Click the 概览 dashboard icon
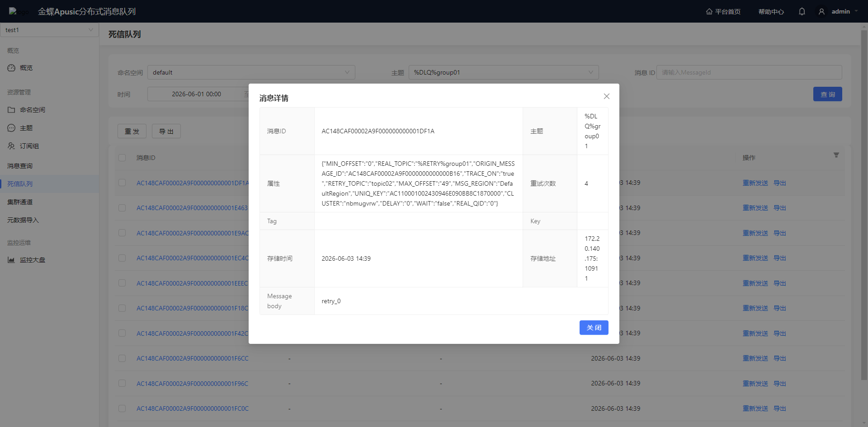The image size is (868, 427). [x=11, y=68]
